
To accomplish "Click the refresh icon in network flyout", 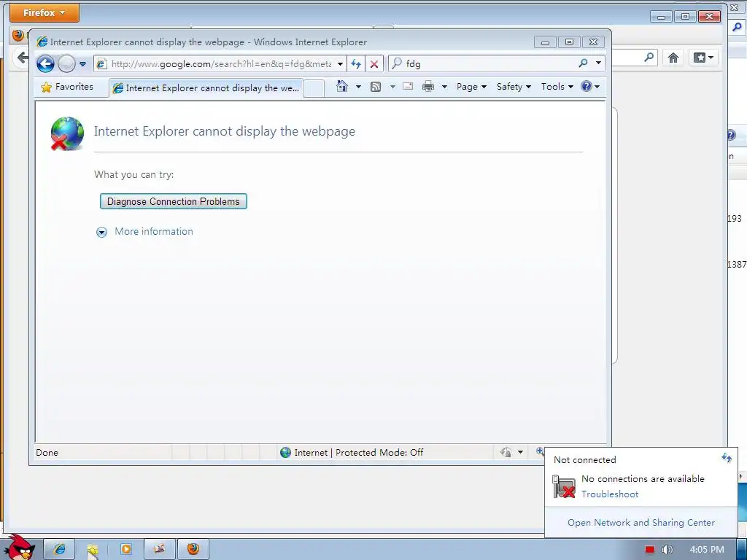I will (727, 458).
